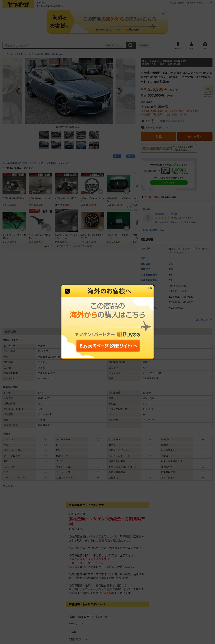Click the ヤフオク! logo
The height and width of the screenshot is (644, 215).
[x=18, y=4]
